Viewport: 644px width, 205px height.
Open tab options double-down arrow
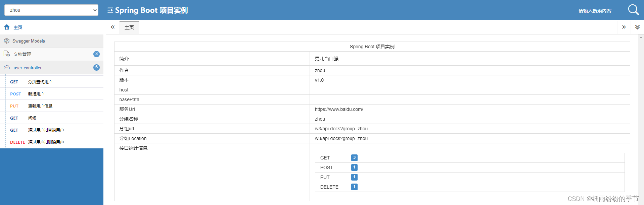[637, 27]
